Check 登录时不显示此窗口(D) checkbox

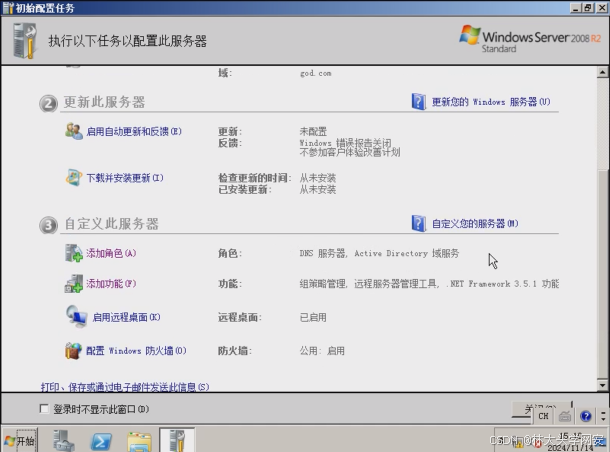click(x=44, y=409)
